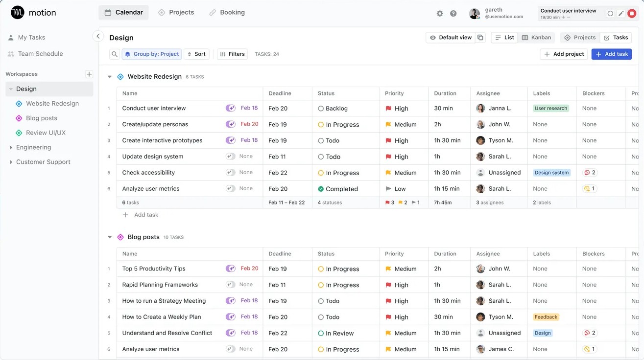Toggle auto-schedule for Conduct user interview
The height and width of the screenshot is (360, 644).
tap(231, 108)
